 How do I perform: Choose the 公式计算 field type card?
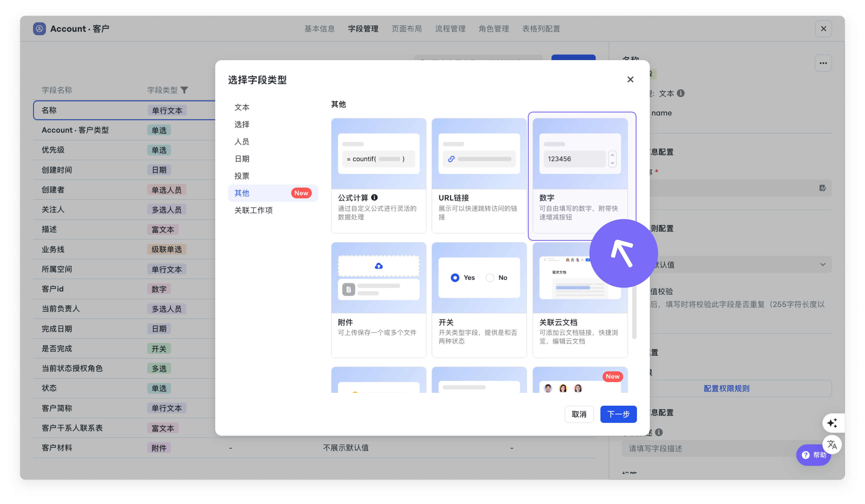point(379,176)
